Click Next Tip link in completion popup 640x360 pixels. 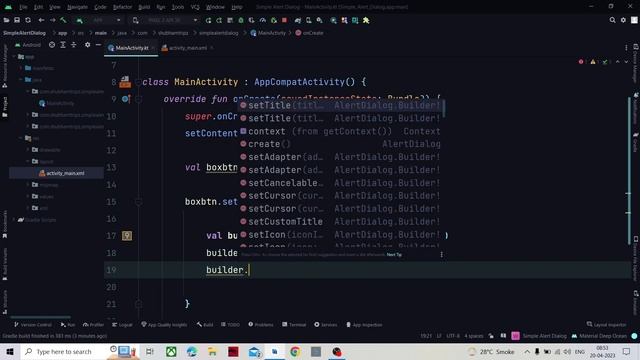[x=394, y=255]
